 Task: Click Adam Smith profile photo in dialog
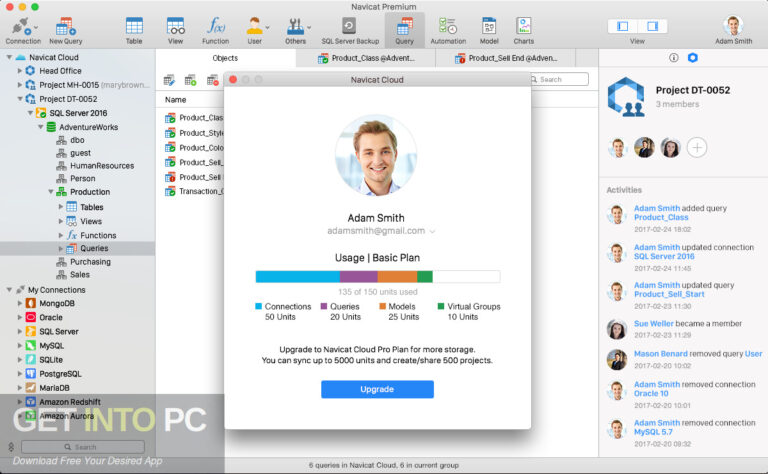click(376, 155)
